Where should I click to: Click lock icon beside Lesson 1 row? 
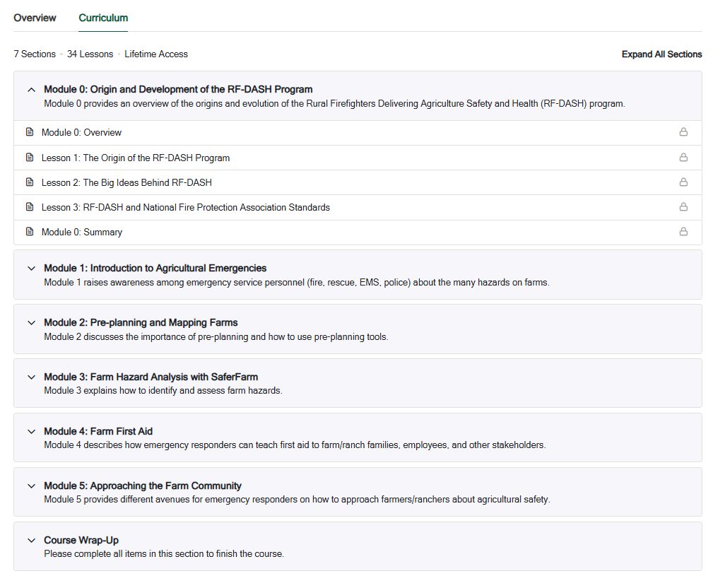point(683,158)
